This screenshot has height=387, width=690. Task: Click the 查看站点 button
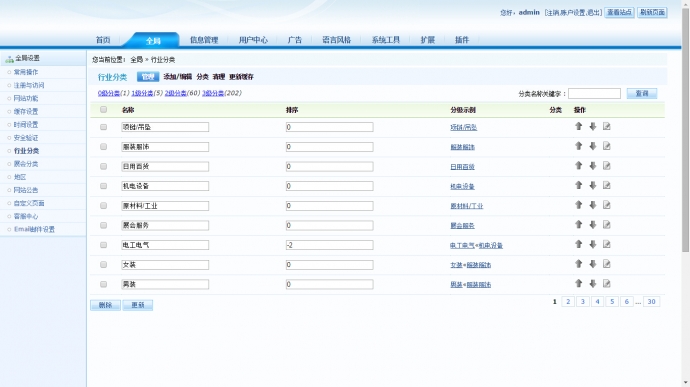[619, 12]
